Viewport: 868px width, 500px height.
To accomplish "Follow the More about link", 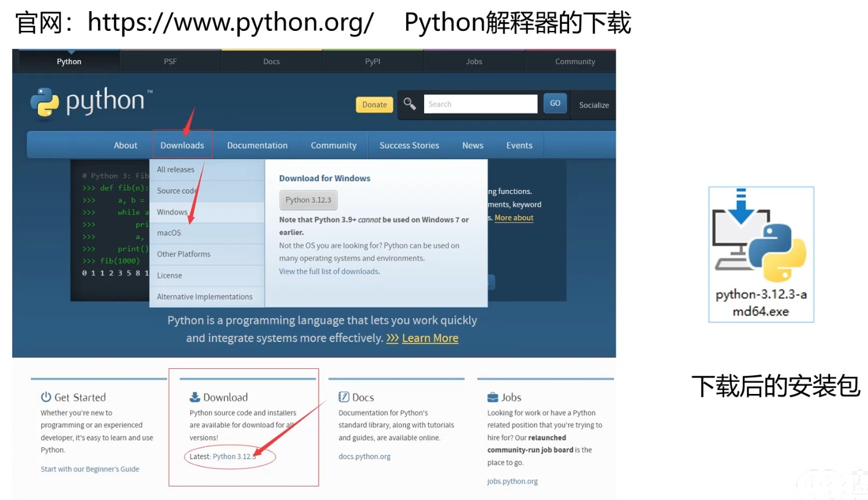I will (514, 217).
